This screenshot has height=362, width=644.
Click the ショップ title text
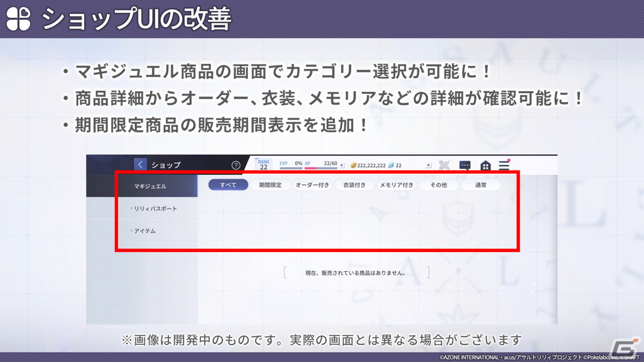point(166,165)
